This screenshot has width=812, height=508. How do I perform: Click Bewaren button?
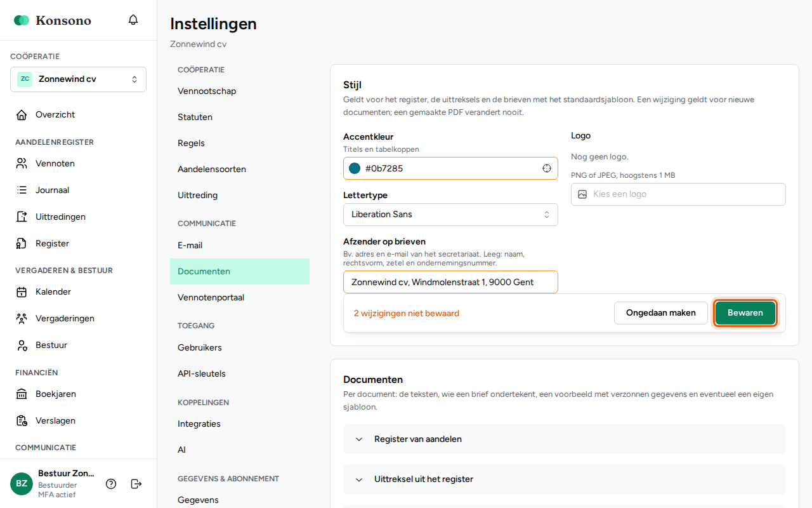click(745, 313)
